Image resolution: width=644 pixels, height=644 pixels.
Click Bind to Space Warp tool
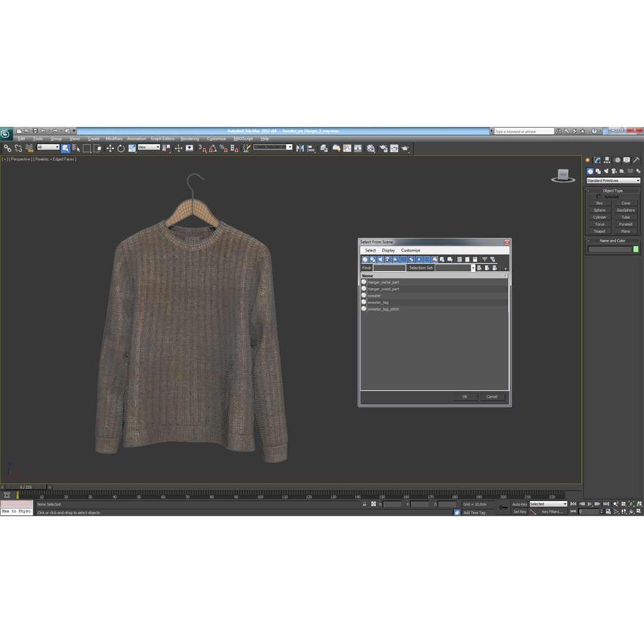tap(29, 148)
